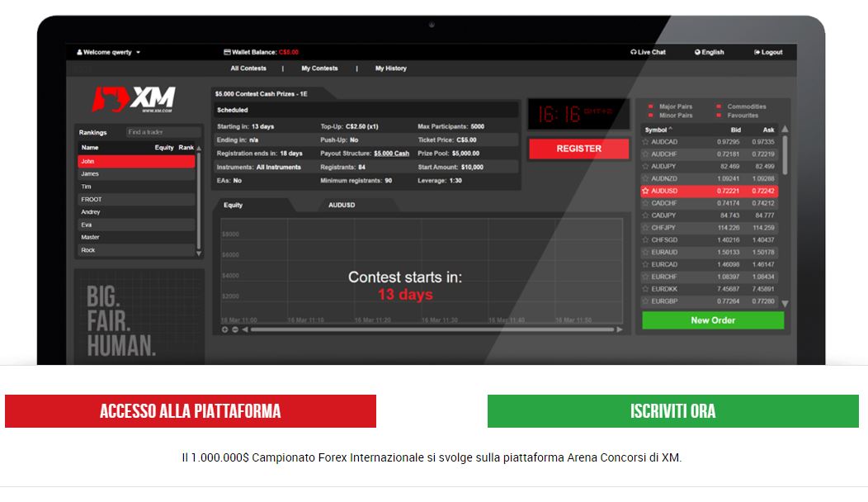Favourite EURDKK with star icon

pyautogui.click(x=645, y=289)
